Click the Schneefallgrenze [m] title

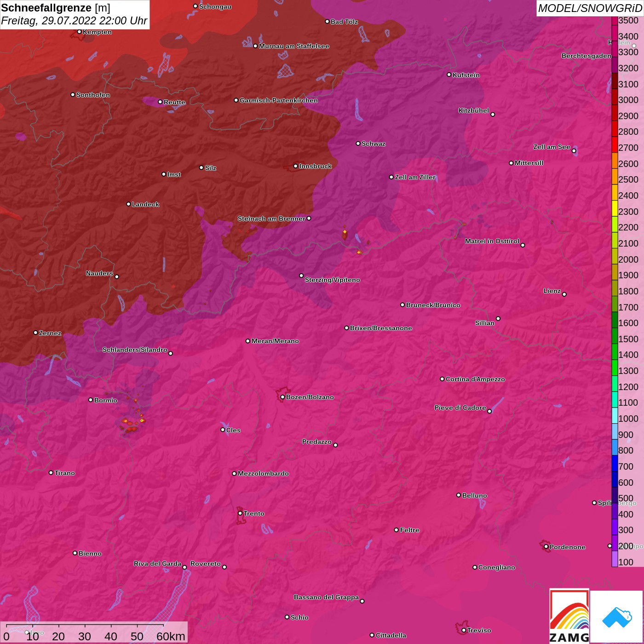coord(56,8)
